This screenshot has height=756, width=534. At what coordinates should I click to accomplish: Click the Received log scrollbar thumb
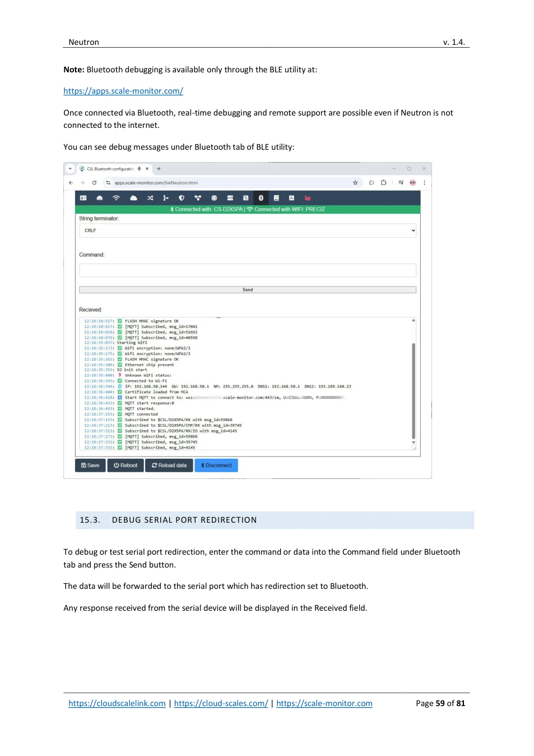414,390
